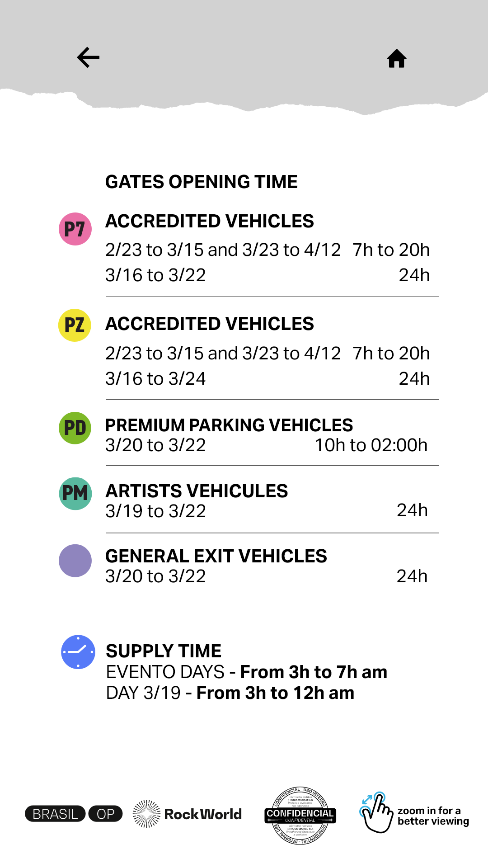Tap the RockWorld text logo
This screenshot has height=868, width=488.
pos(203,814)
